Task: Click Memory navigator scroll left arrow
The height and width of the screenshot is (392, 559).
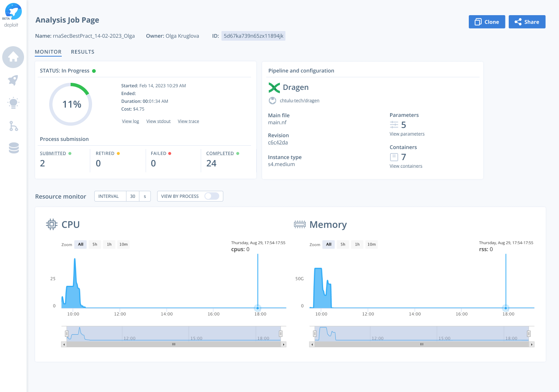Action: [x=312, y=344]
